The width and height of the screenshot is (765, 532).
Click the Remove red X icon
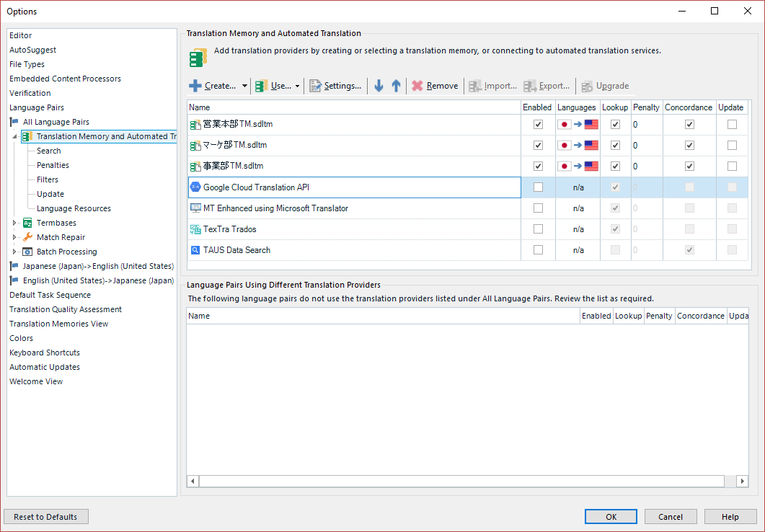417,86
